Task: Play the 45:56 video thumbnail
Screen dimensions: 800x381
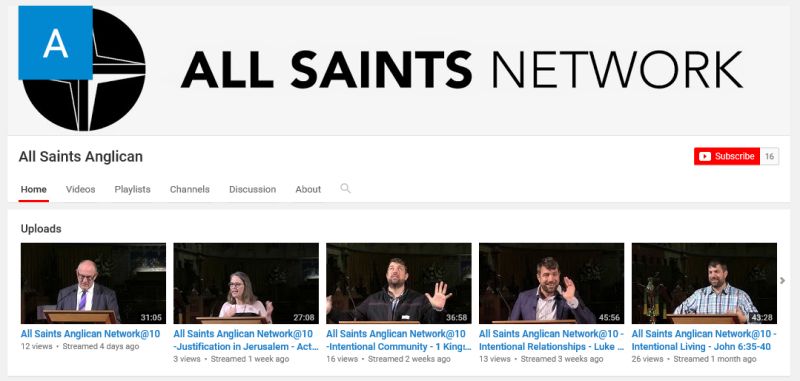Action: pyautogui.click(x=552, y=283)
